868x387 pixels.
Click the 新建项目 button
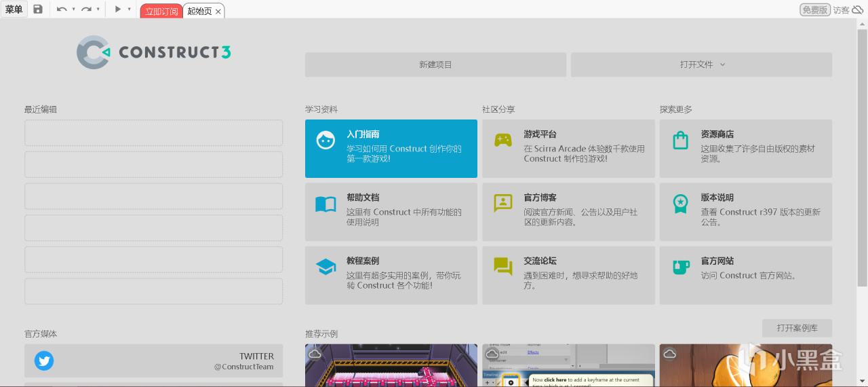click(435, 64)
